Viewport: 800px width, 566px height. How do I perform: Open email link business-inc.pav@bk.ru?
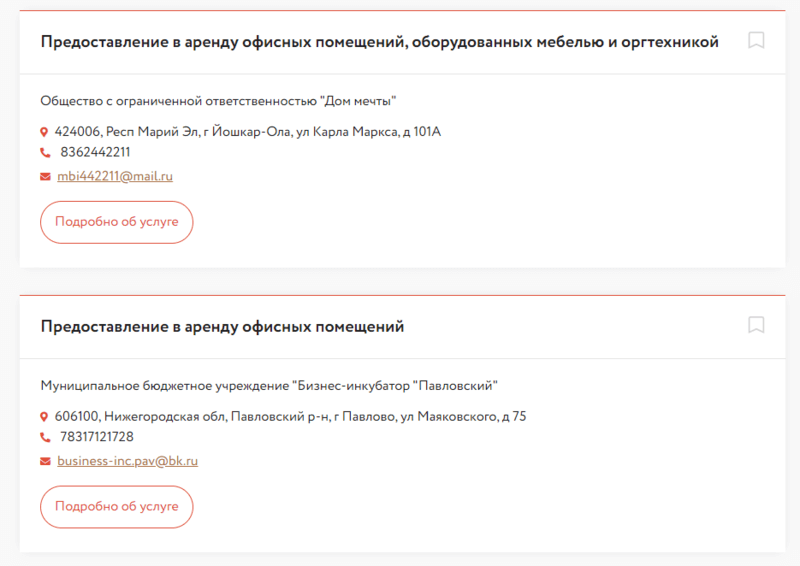[x=128, y=461]
